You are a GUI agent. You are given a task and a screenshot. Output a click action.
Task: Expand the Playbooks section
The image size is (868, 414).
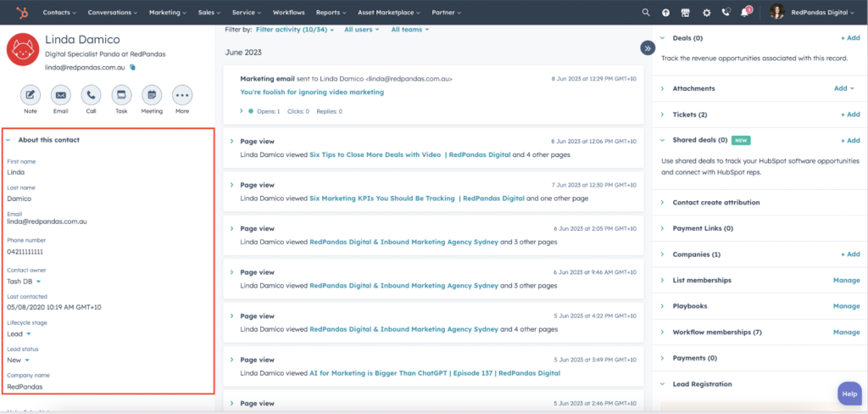tap(663, 306)
